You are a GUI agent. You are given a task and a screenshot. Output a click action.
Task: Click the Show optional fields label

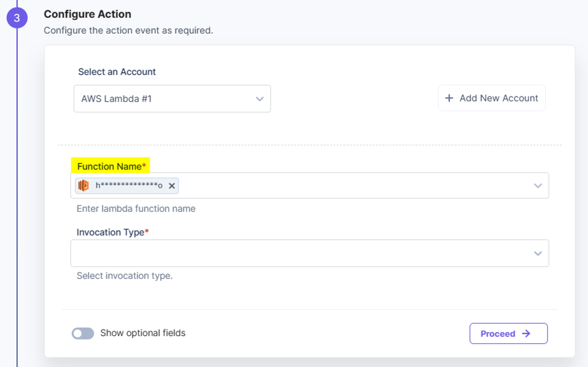[x=143, y=333]
